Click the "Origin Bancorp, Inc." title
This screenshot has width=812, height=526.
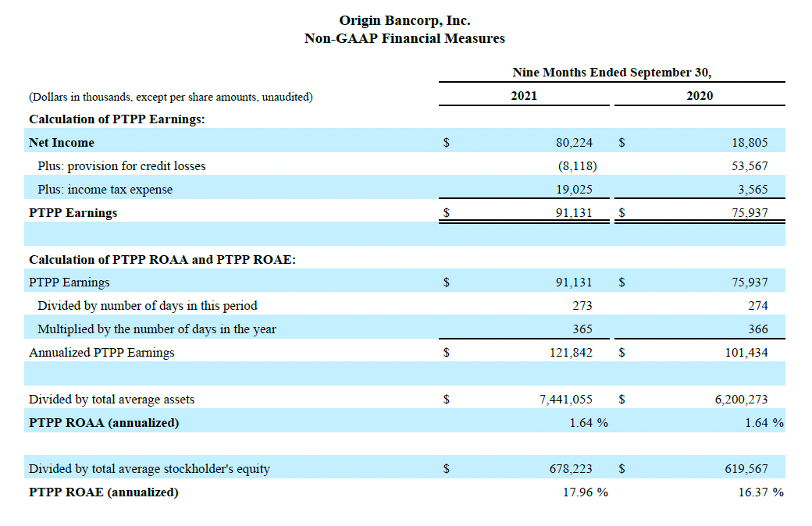pyautogui.click(x=404, y=21)
